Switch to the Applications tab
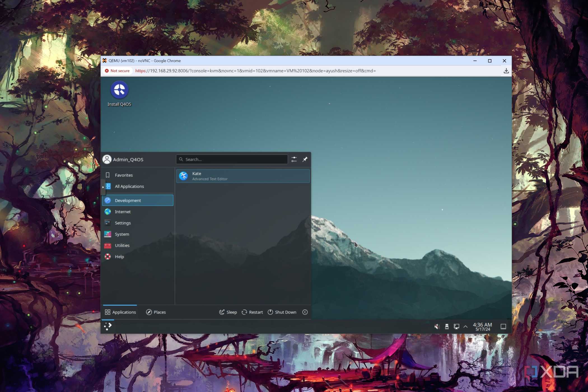Viewport: 588px width, 392px height. (x=120, y=312)
